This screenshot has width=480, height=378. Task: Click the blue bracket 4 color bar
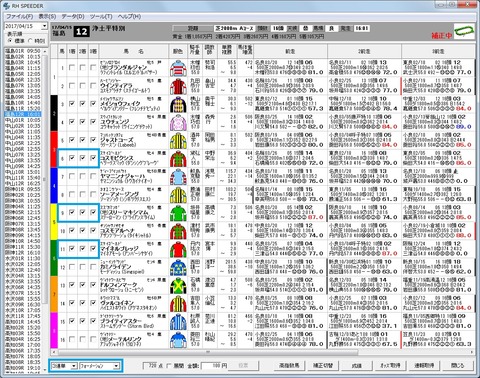[x=54, y=186]
